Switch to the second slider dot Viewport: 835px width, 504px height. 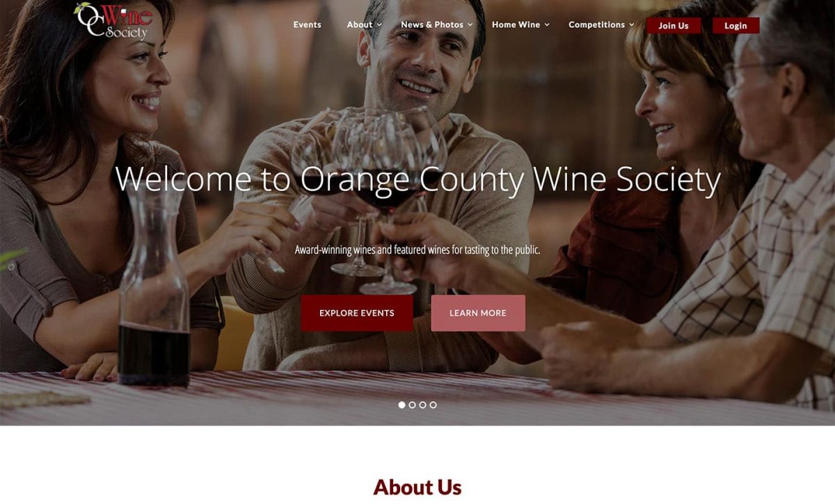412,405
